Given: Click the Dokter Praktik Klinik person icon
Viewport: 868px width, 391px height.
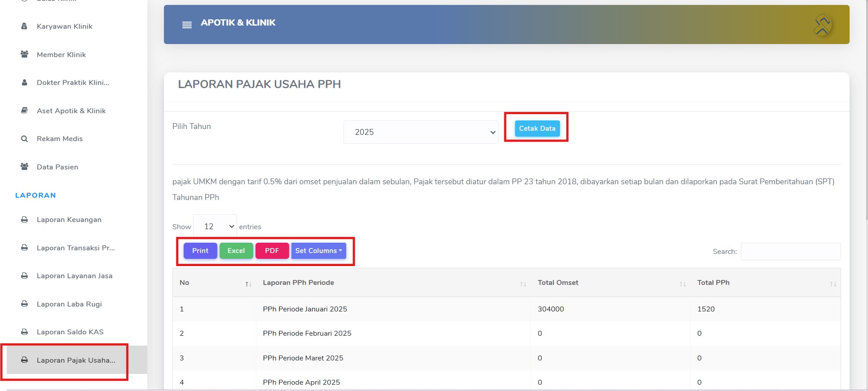Looking at the screenshot, I should click(x=24, y=83).
